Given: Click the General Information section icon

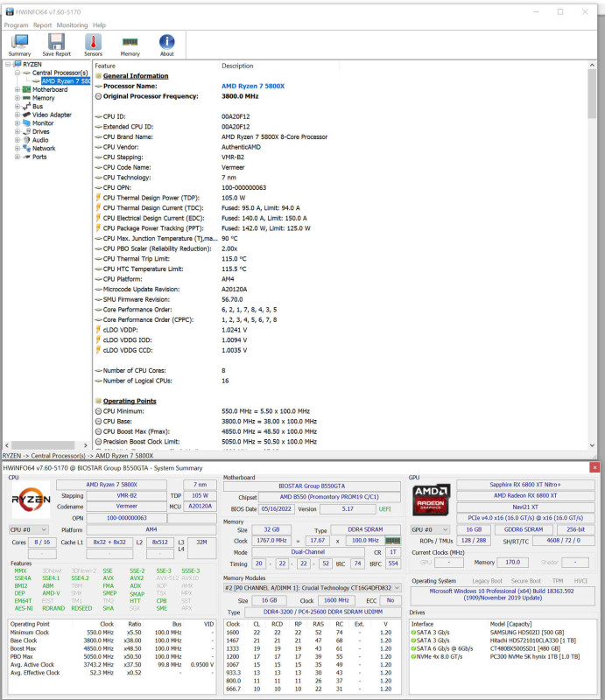Looking at the screenshot, I should 99,76.
